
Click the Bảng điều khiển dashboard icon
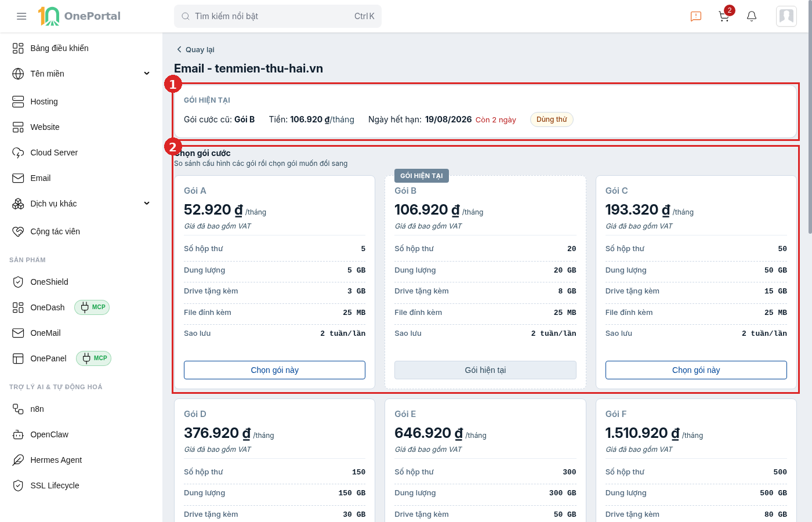pos(18,48)
